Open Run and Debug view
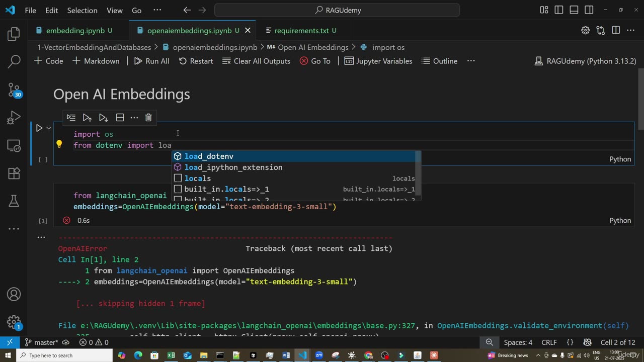The width and height of the screenshot is (644, 362). (14, 118)
